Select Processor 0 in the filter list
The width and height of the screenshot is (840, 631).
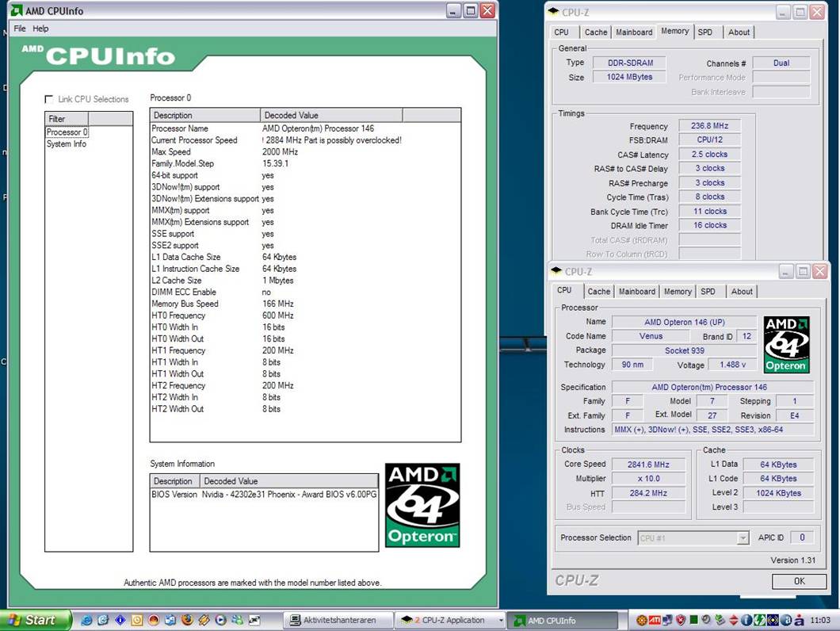[x=67, y=132]
